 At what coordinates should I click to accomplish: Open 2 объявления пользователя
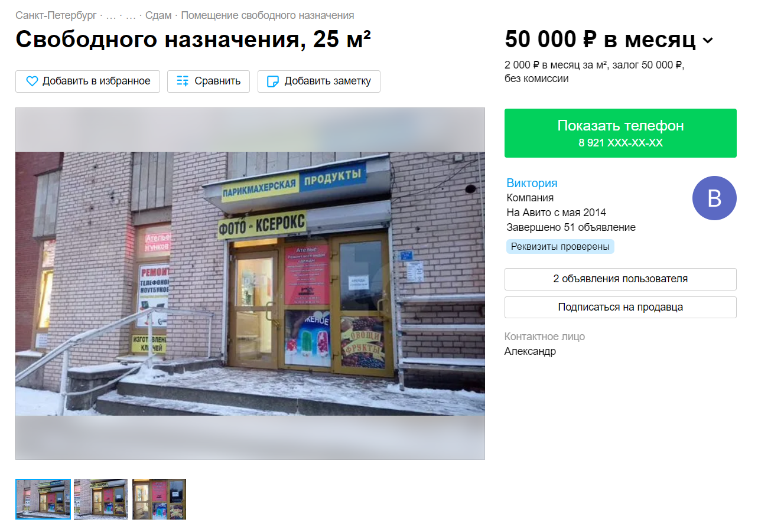click(620, 279)
